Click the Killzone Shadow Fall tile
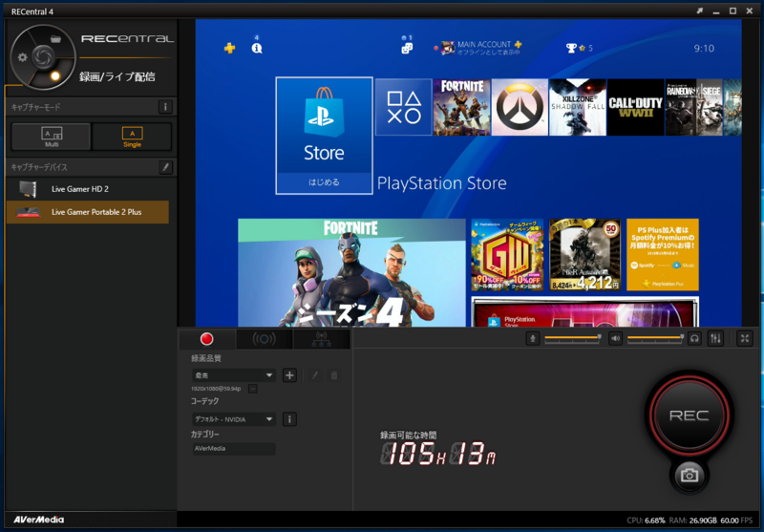The width and height of the screenshot is (764, 532). click(x=578, y=107)
